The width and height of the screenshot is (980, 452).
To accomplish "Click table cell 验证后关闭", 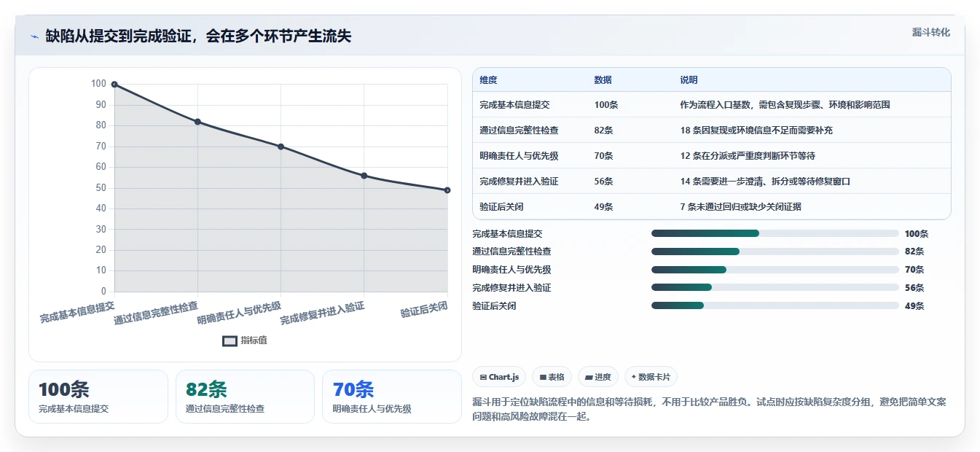I will coord(501,207).
